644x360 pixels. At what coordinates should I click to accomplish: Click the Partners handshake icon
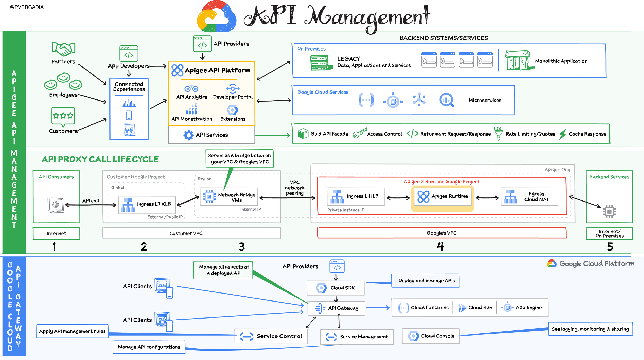click(64, 49)
